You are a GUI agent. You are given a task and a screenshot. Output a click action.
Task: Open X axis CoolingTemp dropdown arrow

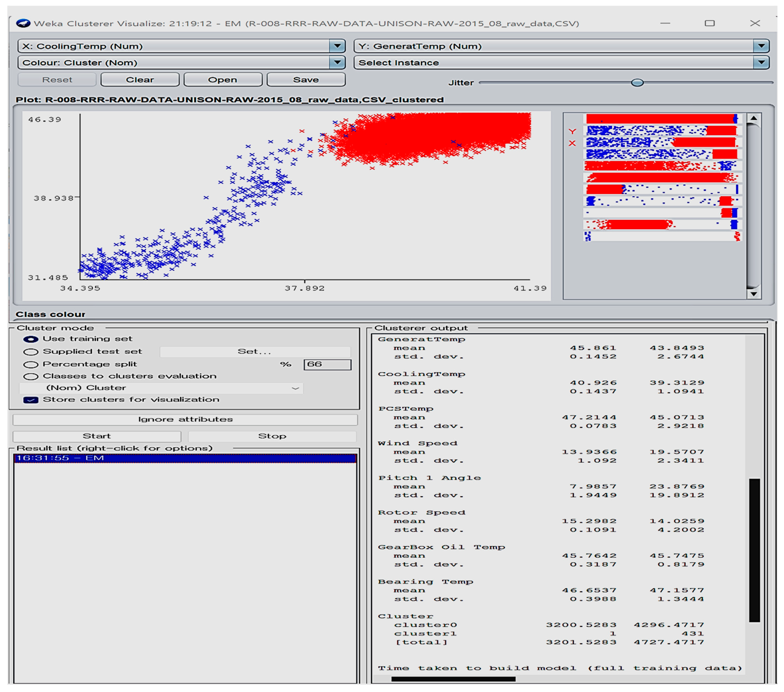tap(337, 46)
